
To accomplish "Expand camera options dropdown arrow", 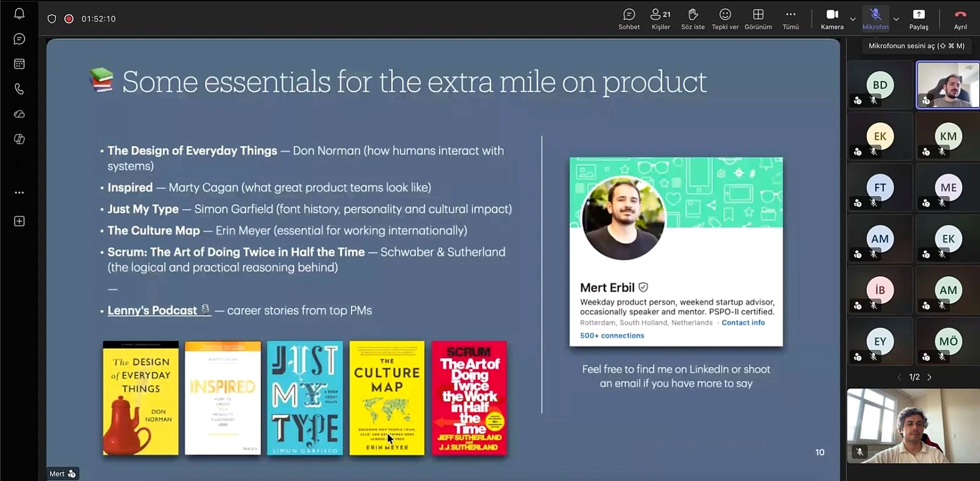I will [853, 19].
